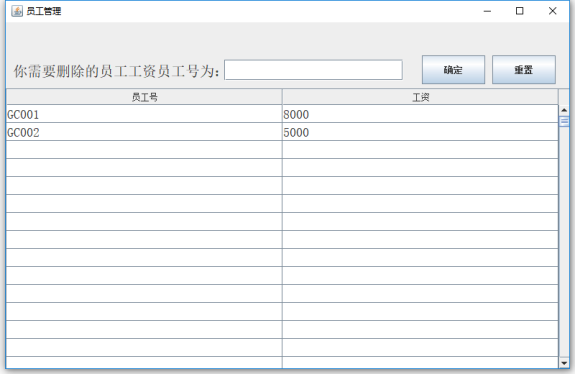Select the 工资 column header
The width and height of the screenshot is (576, 374).
421,97
